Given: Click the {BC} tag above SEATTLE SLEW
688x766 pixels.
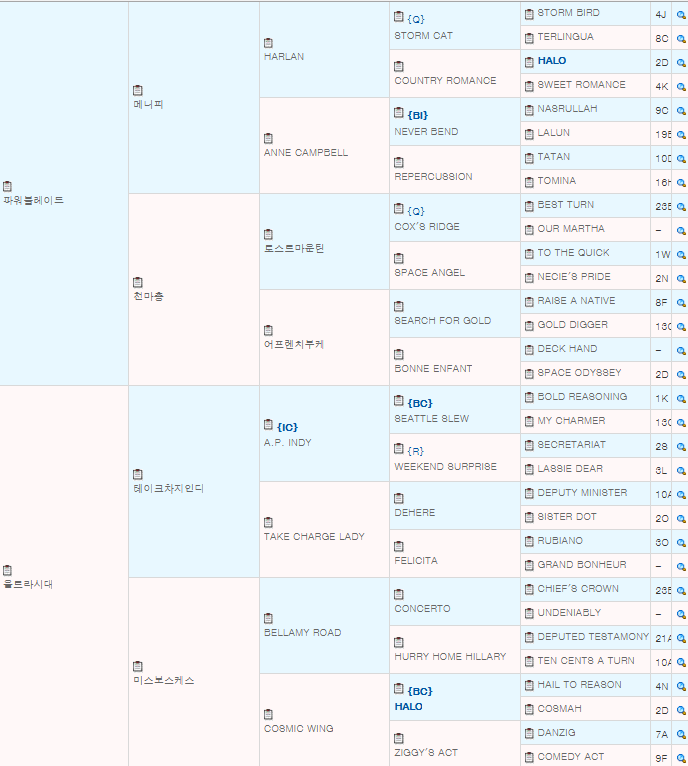Looking at the screenshot, I should 420,404.
